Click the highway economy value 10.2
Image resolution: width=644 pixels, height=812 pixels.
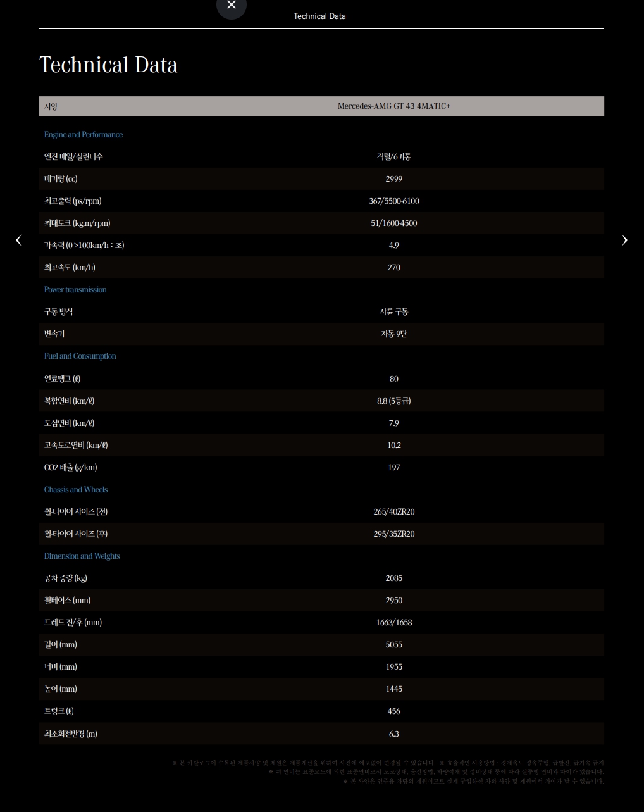pyautogui.click(x=394, y=446)
